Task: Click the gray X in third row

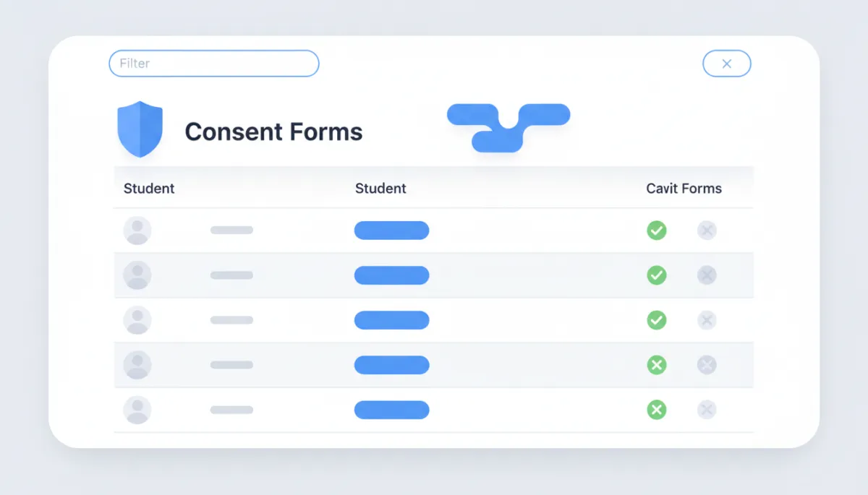Action: [707, 320]
